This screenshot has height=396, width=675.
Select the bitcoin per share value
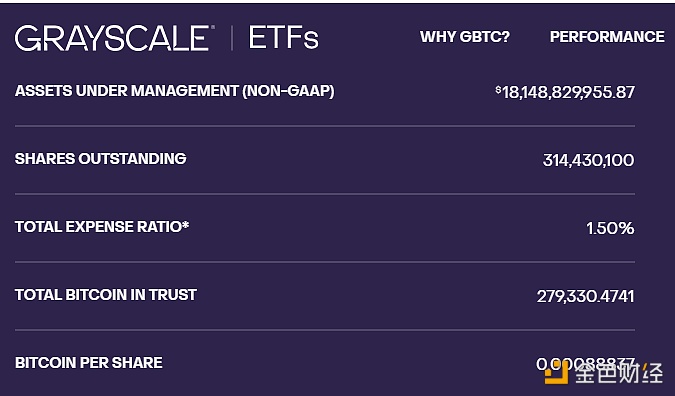click(x=585, y=364)
